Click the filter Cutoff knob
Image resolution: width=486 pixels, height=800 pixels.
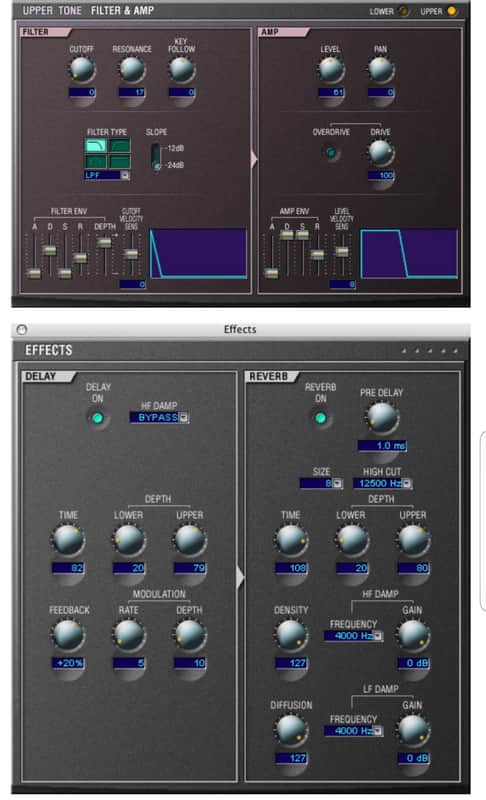[82, 70]
